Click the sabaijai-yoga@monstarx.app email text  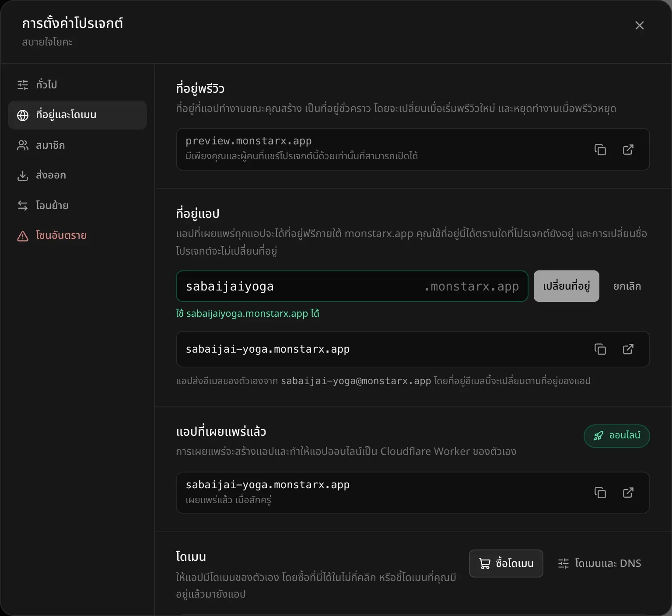[x=356, y=381]
